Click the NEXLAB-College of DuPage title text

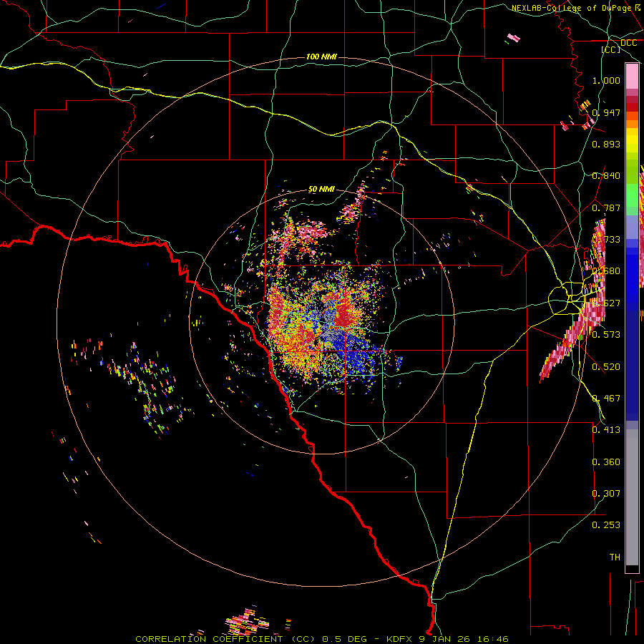click(571, 8)
